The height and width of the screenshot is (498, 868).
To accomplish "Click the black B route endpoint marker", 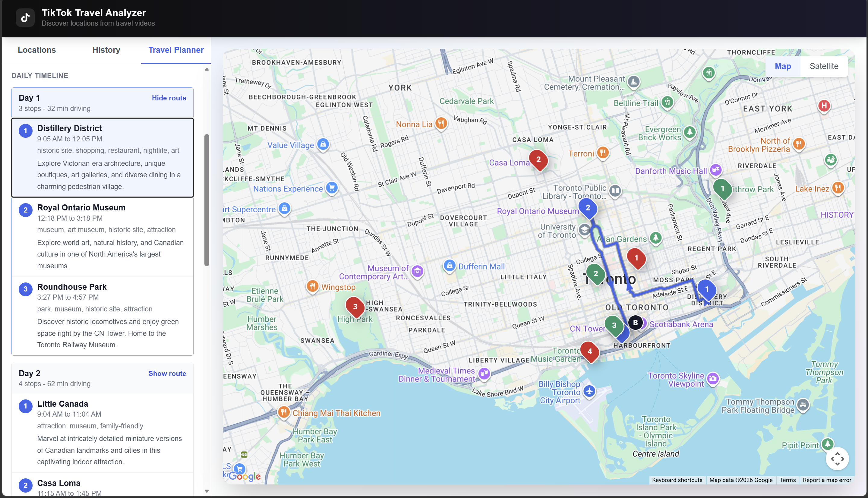I will (x=635, y=323).
